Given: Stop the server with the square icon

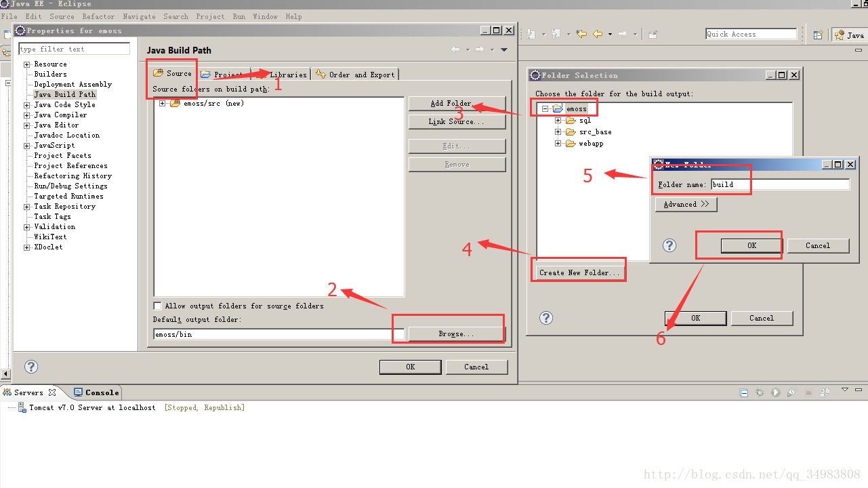Looking at the screenshot, I should click(x=808, y=392).
